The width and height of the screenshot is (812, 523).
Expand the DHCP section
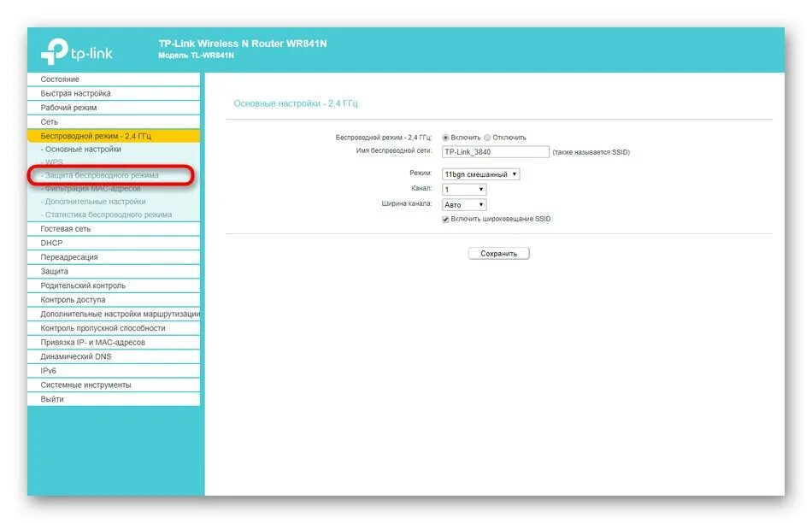pyautogui.click(x=114, y=243)
